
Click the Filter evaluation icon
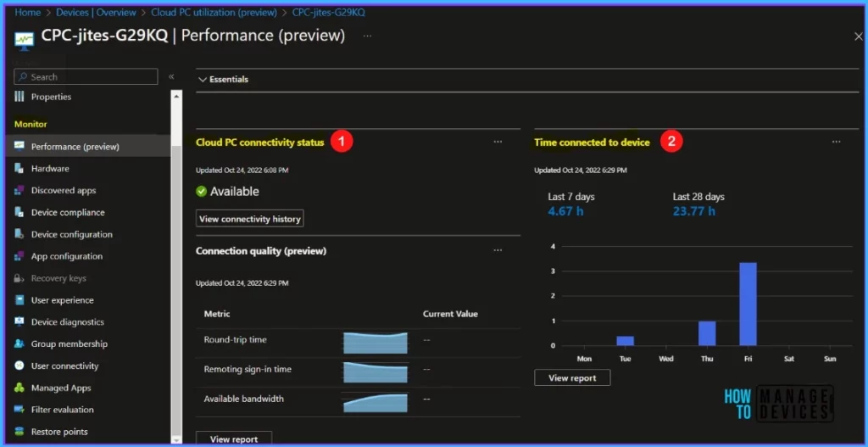point(19,410)
